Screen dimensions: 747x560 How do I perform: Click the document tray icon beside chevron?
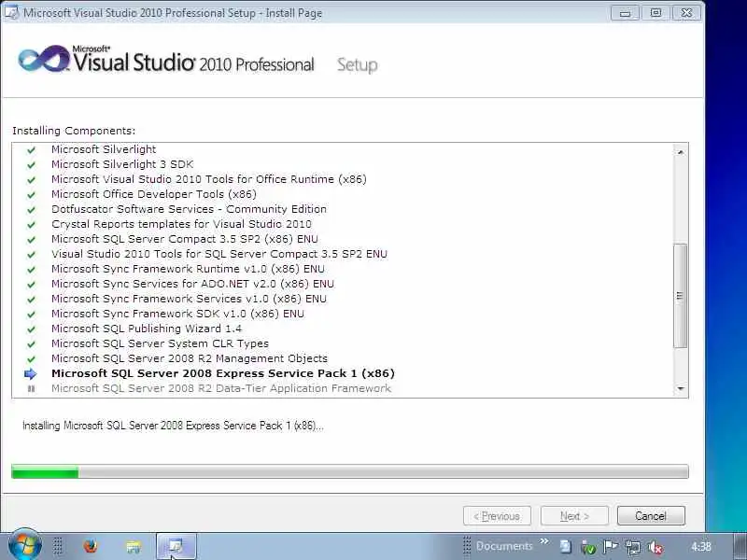pyautogui.click(x=566, y=546)
